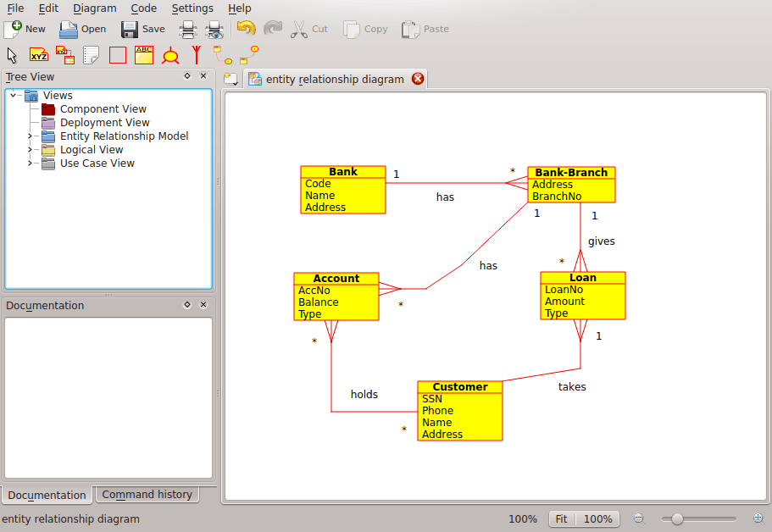Select Deployment View in tree
This screenshot has width=772, height=532.
pyautogui.click(x=104, y=123)
